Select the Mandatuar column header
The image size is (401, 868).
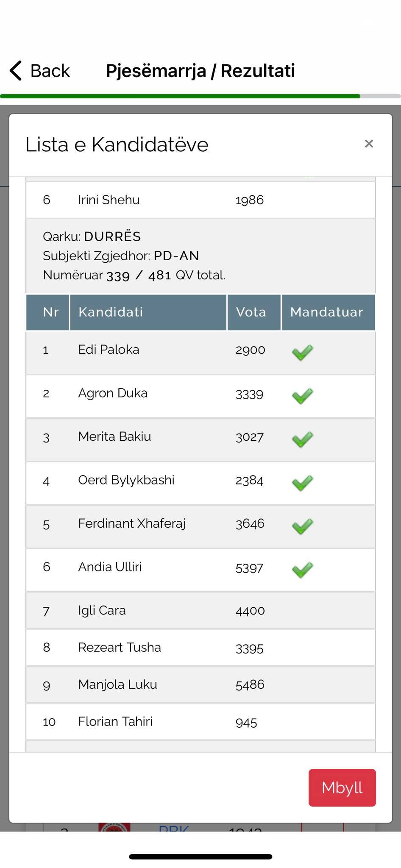328,312
